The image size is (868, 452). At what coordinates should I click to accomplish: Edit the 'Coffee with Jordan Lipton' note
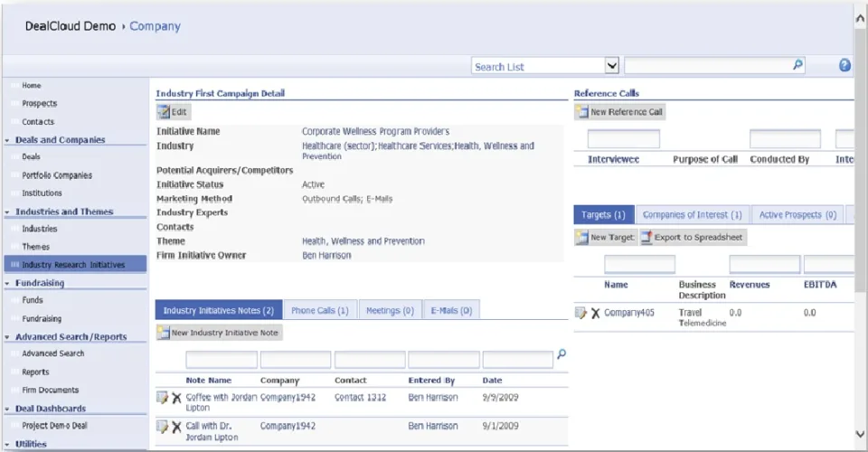162,398
